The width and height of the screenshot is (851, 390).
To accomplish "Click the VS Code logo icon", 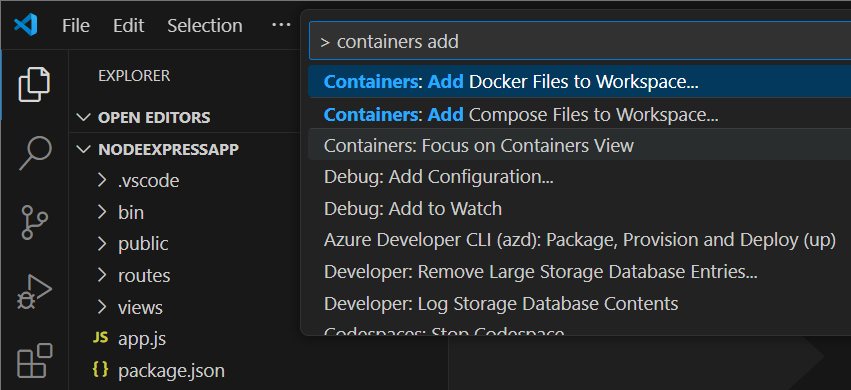I will (26, 25).
